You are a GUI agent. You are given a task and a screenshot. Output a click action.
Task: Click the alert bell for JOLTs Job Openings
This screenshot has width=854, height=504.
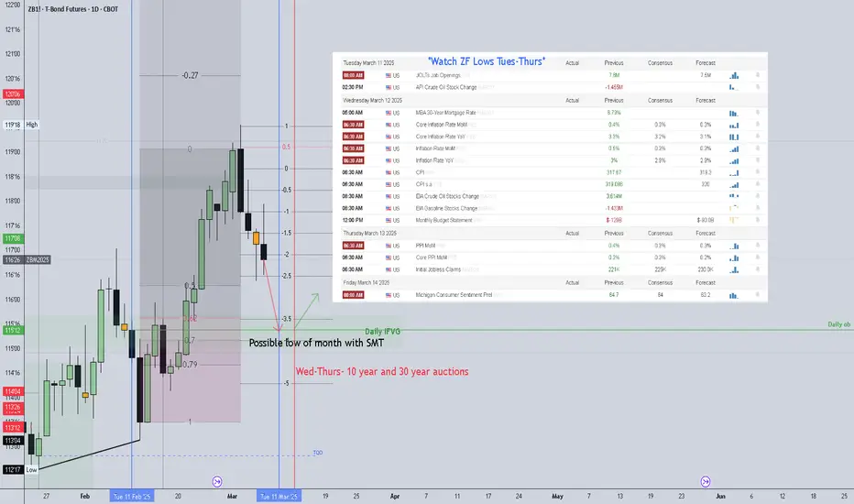758,75
